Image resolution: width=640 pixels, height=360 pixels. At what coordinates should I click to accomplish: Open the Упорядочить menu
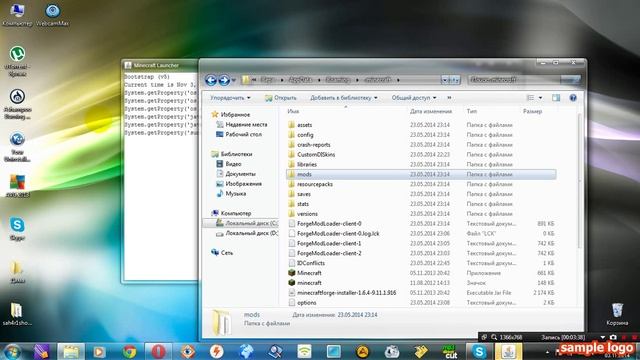coord(230,98)
